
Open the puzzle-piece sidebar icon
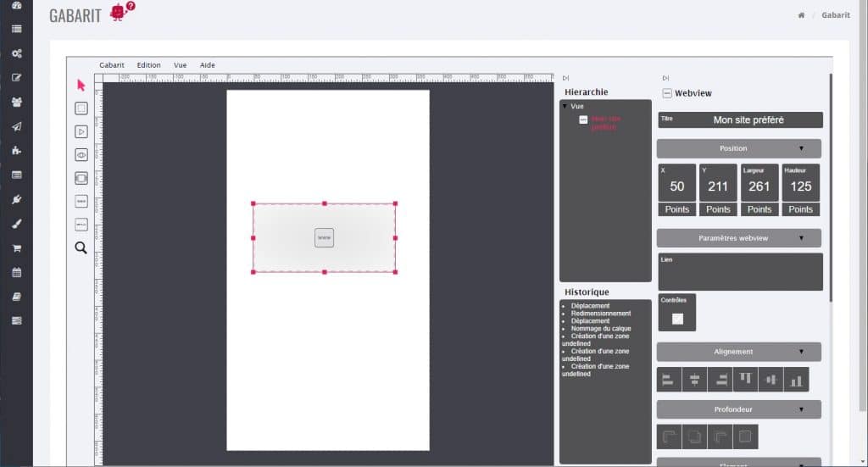click(17, 151)
